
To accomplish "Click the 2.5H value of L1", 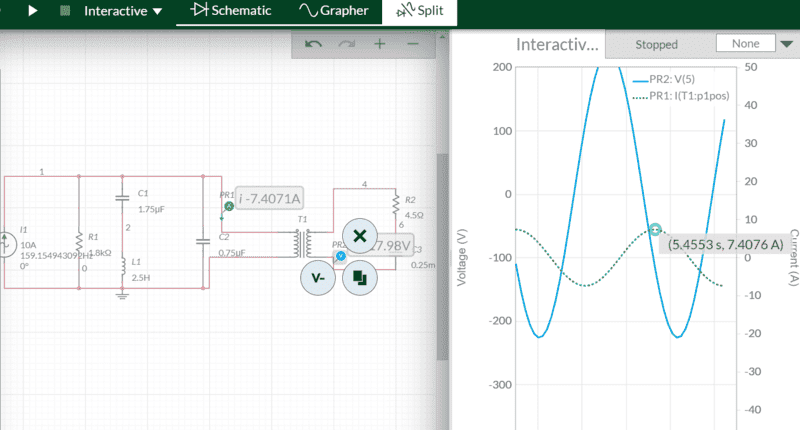I will coord(141,277).
